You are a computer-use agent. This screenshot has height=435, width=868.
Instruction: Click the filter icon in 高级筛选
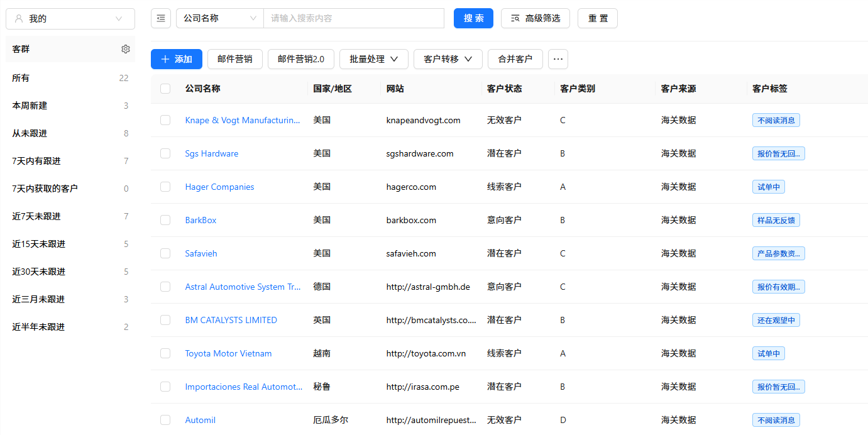[x=515, y=19]
